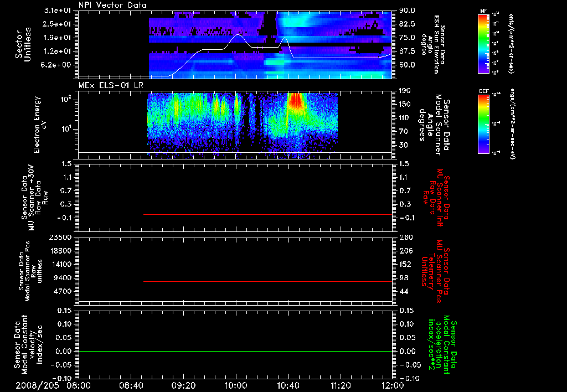567x392 pixels.
Task: Select the 08:00 time axis label
Action: [79, 385]
